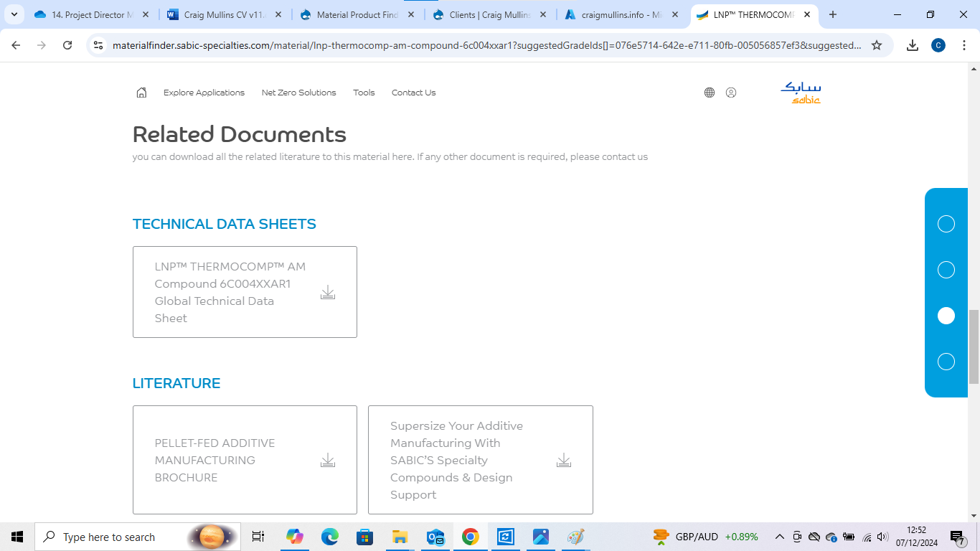
Task: Click the page vertical scrollbar thumb
Action: pyautogui.click(x=974, y=347)
